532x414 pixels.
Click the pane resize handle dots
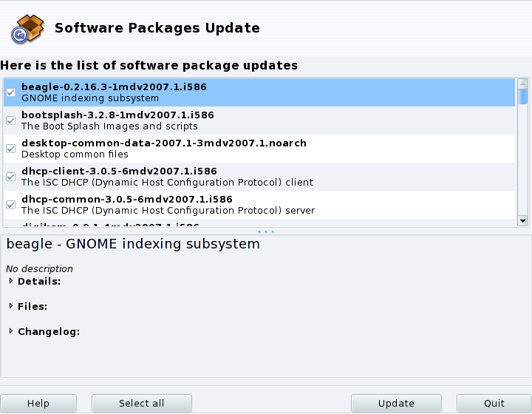click(266, 231)
